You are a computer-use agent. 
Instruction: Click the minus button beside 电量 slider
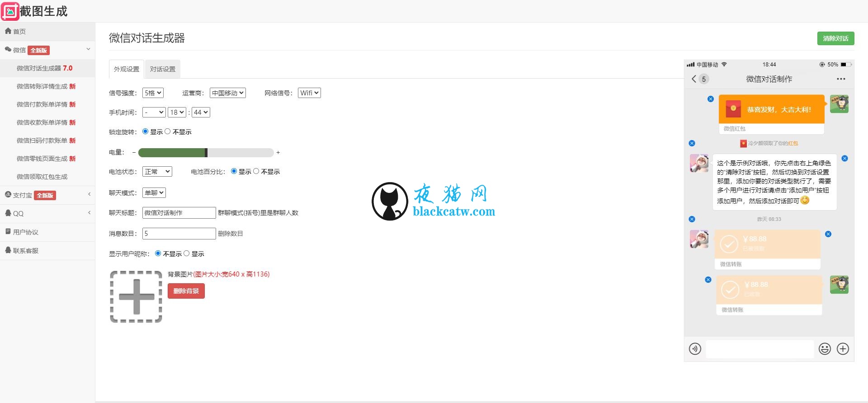point(134,153)
